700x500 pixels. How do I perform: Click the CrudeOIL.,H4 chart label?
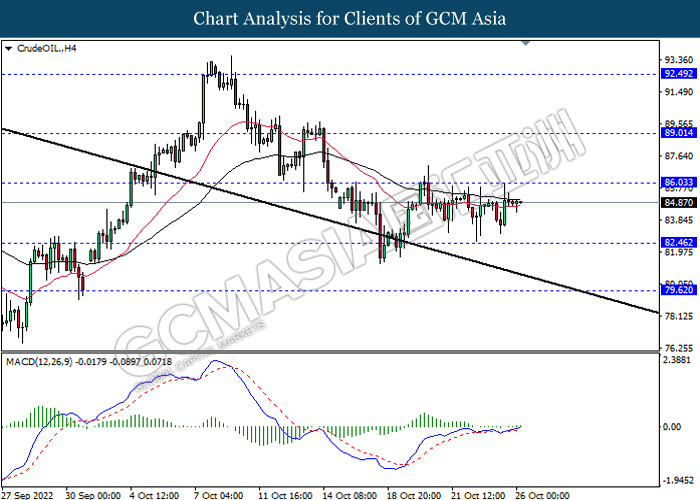46,48
